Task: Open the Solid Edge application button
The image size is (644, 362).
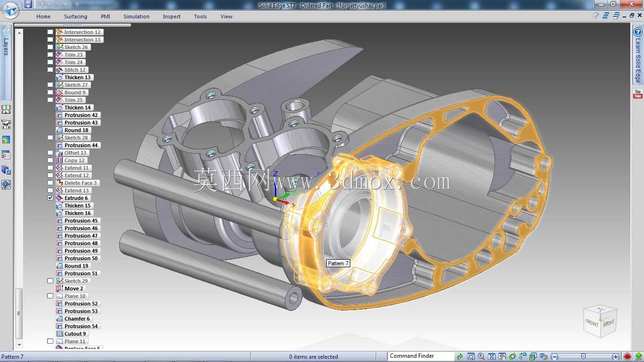Action: (x=11, y=10)
